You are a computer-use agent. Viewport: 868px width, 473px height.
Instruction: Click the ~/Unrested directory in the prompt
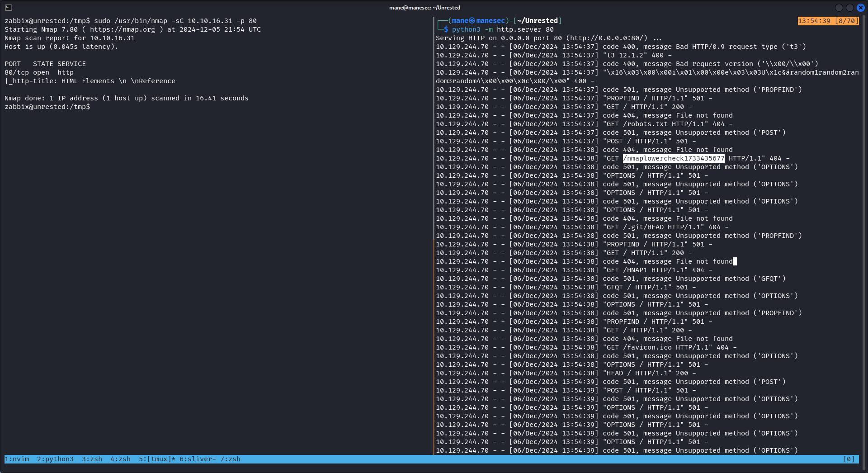[x=538, y=21]
